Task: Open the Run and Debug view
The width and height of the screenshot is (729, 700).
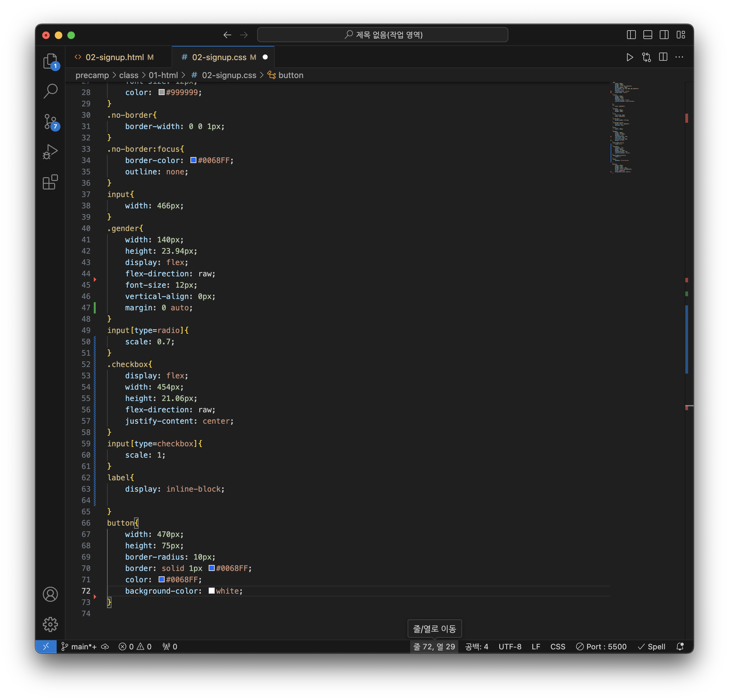Action: [x=50, y=152]
